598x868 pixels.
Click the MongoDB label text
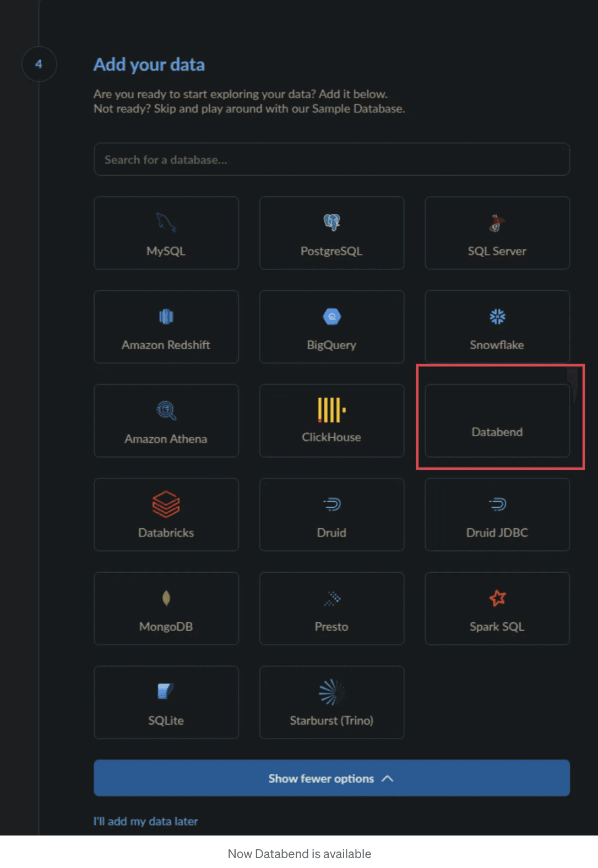point(166,627)
